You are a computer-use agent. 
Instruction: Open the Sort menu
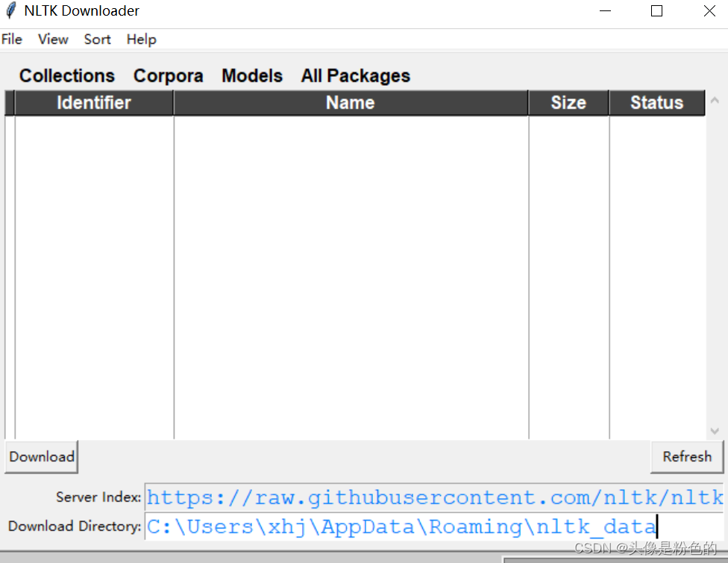(x=97, y=39)
